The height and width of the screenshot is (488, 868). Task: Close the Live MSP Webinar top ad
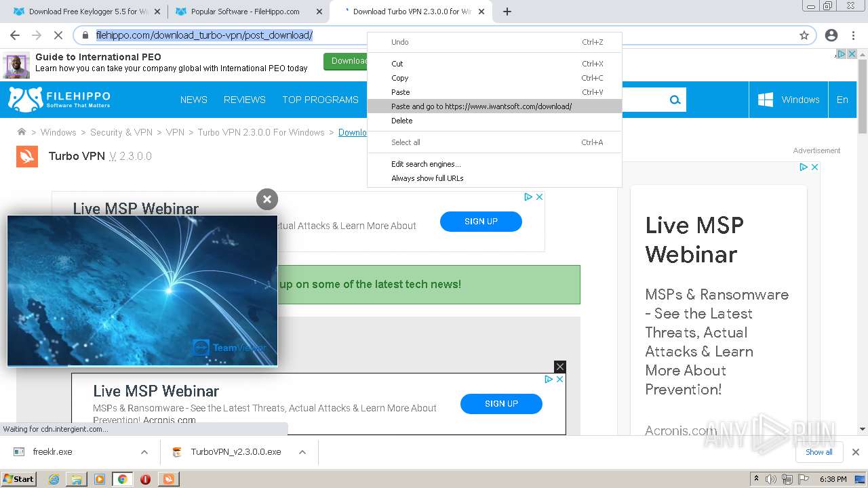pyautogui.click(x=540, y=197)
